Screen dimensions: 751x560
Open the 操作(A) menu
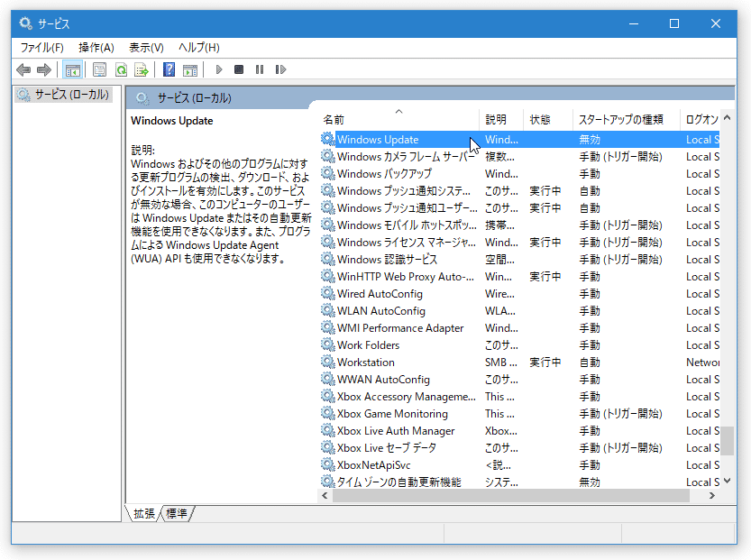coord(96,48)
